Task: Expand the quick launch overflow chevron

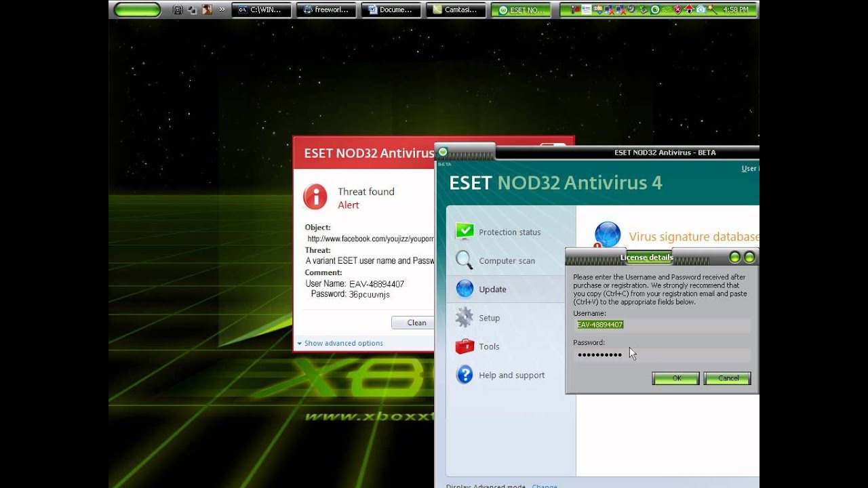Action: (222, 9)
